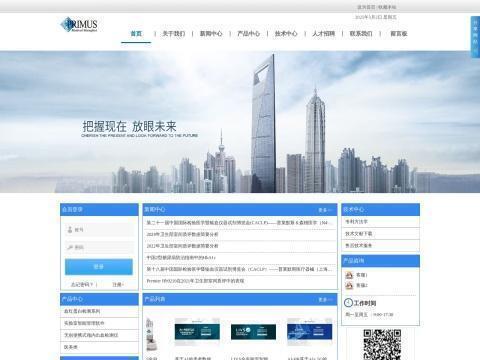480x360 pixels.
Task: Open the 关于我们 menu item
Action: [173, 34]
